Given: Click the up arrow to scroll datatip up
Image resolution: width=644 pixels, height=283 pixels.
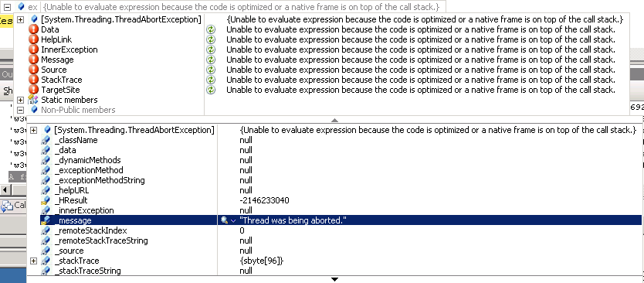Looking at the screenshot, I should (334, 120).
